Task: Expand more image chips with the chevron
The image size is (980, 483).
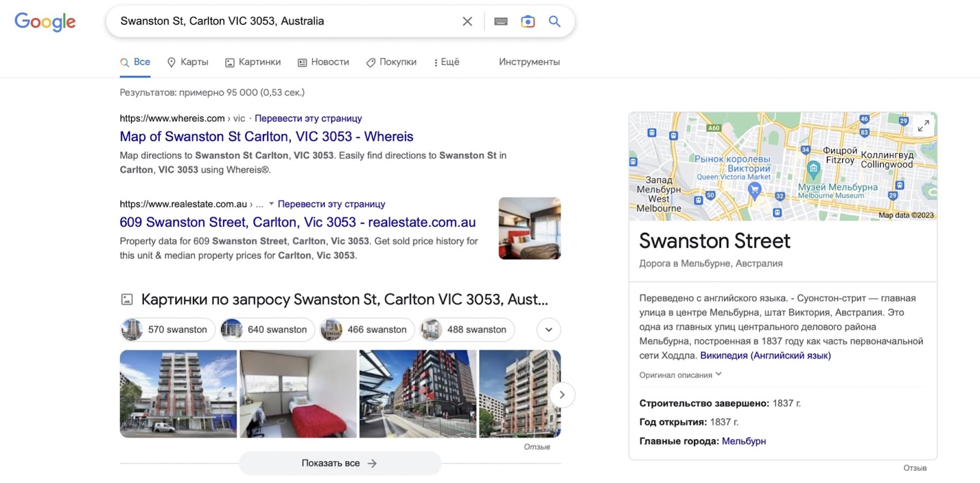Action: (549, 330)
